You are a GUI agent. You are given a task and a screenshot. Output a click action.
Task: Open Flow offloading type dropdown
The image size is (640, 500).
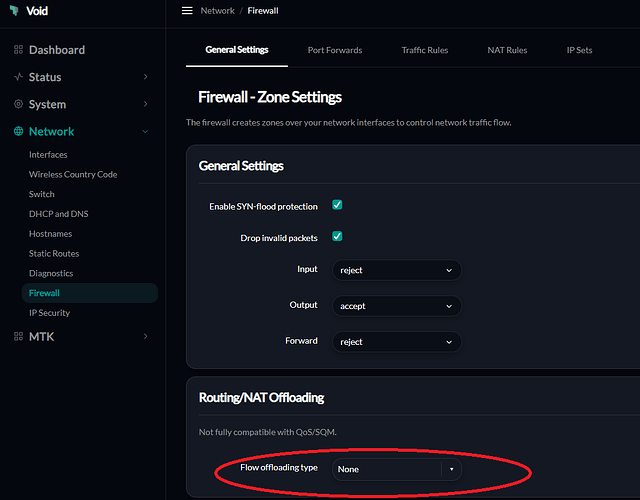397,469
